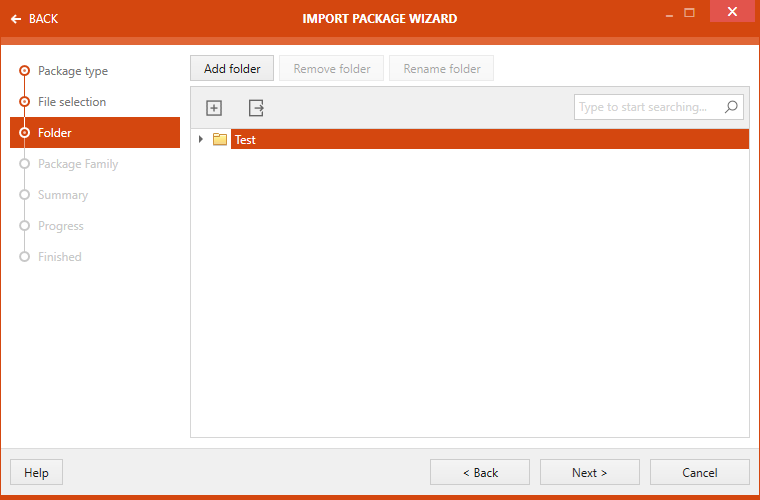Image resolution: width=760 pixels, height=500 pixels.
Task: Click the Next > button
Action: point(589,472)
